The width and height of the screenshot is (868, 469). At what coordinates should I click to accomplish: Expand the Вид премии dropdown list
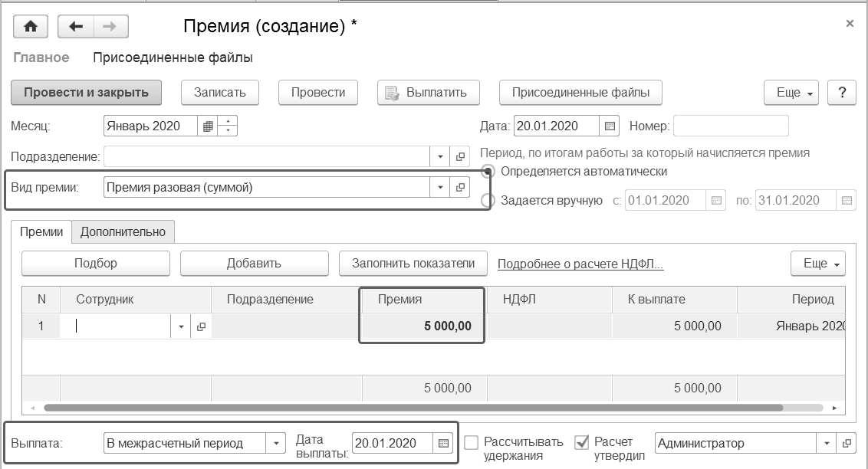440,187
